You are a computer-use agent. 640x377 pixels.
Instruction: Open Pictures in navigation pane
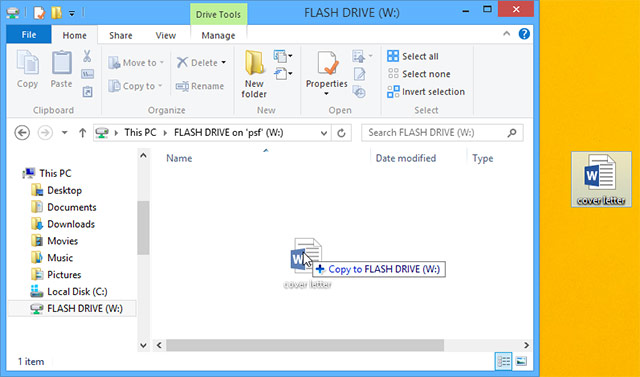(56, 275)
